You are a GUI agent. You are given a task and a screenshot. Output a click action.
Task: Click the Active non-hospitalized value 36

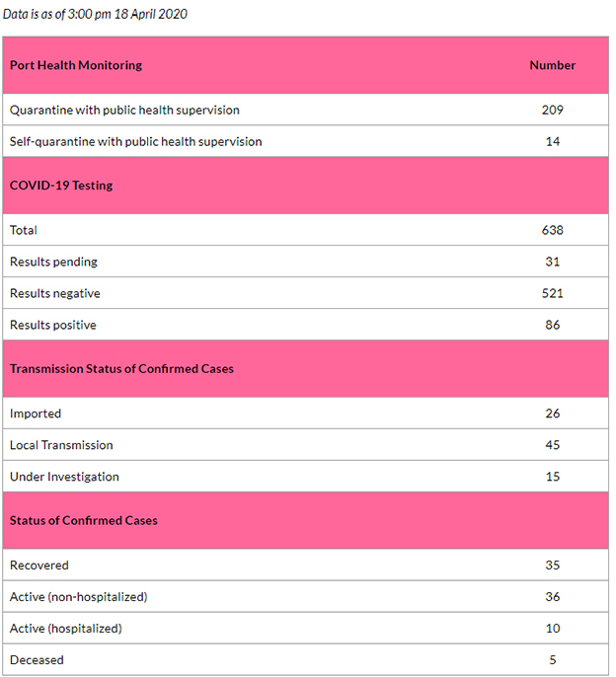(553, 597)
